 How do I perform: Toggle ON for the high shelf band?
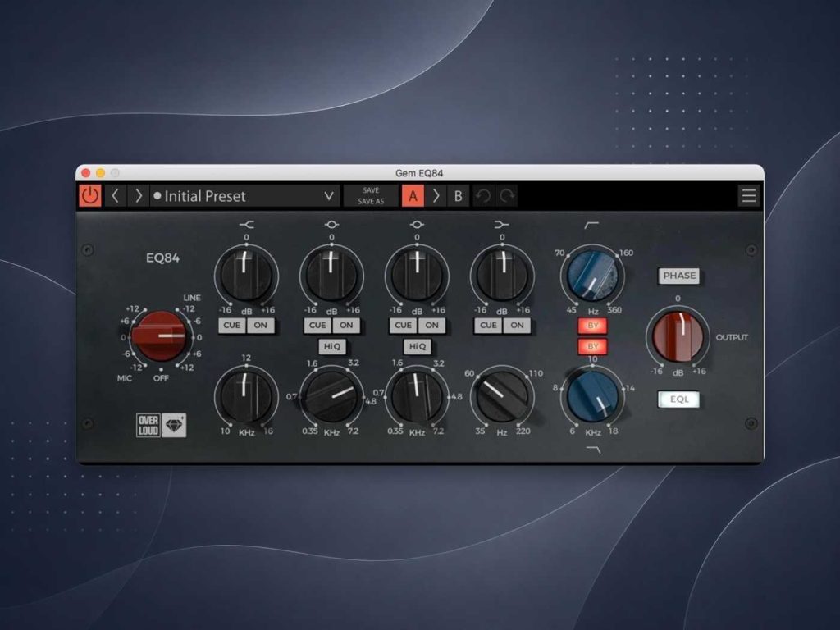tap(260, 325)
